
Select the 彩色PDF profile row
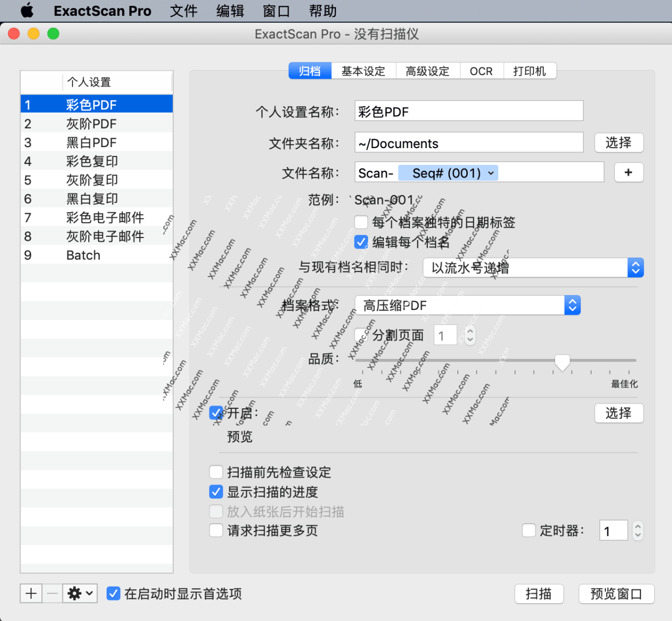point(97,105)
